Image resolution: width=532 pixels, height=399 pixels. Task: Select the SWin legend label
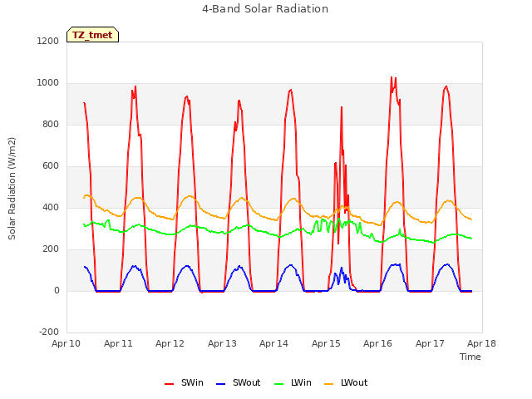click(192, 382)
